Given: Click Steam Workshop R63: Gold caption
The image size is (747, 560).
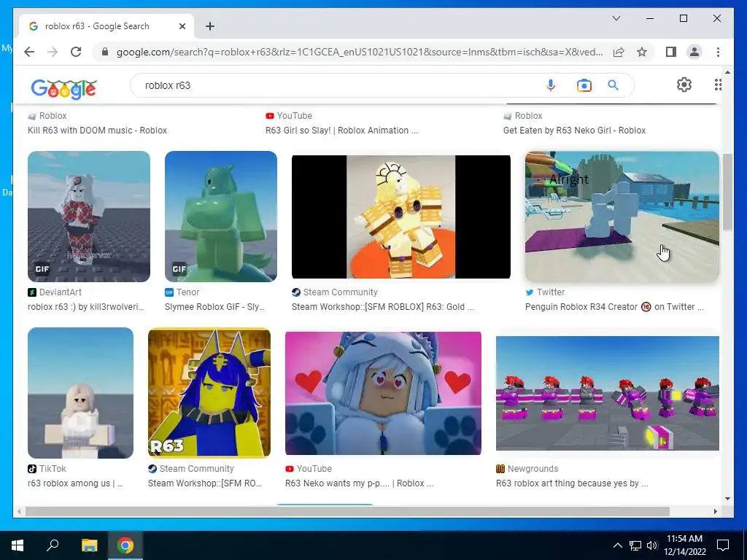Looking at the screenshot, I should [x=382, y=307].
